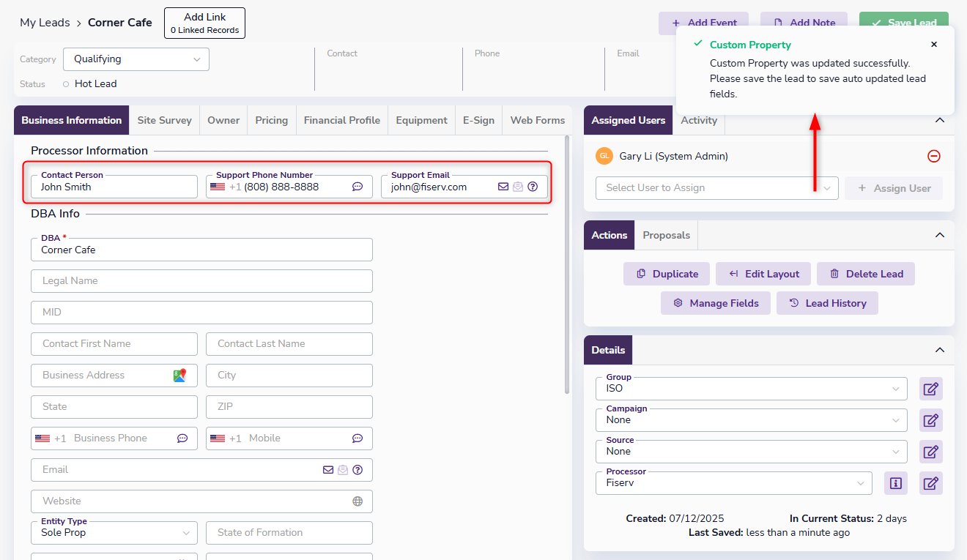Remove assigned user Gary Li icon
The width and height of the screenshot is (967, 560).
coord(933,156)
